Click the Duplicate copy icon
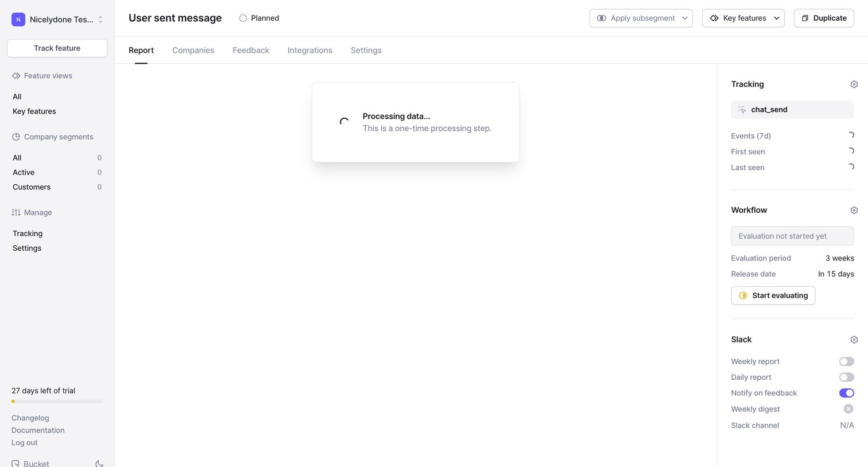 pyautogui.click(x=805, y=18)
